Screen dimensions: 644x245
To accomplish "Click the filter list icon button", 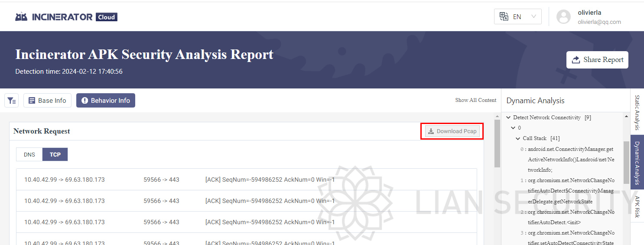I will [x=11, y=101].
